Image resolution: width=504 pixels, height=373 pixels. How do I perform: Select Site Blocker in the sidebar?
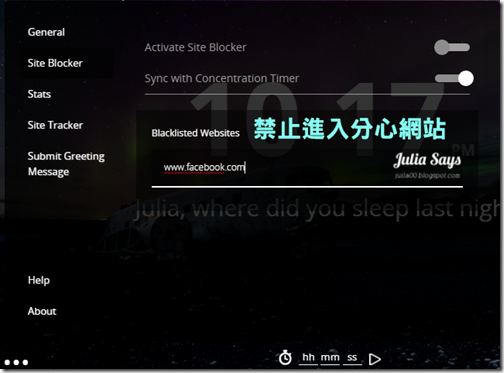point(55,63)
